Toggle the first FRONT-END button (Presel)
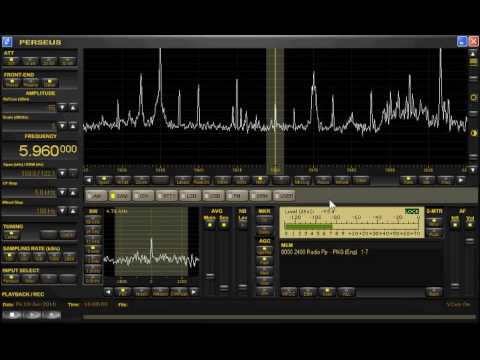480x360 pixels. (12, 83)
